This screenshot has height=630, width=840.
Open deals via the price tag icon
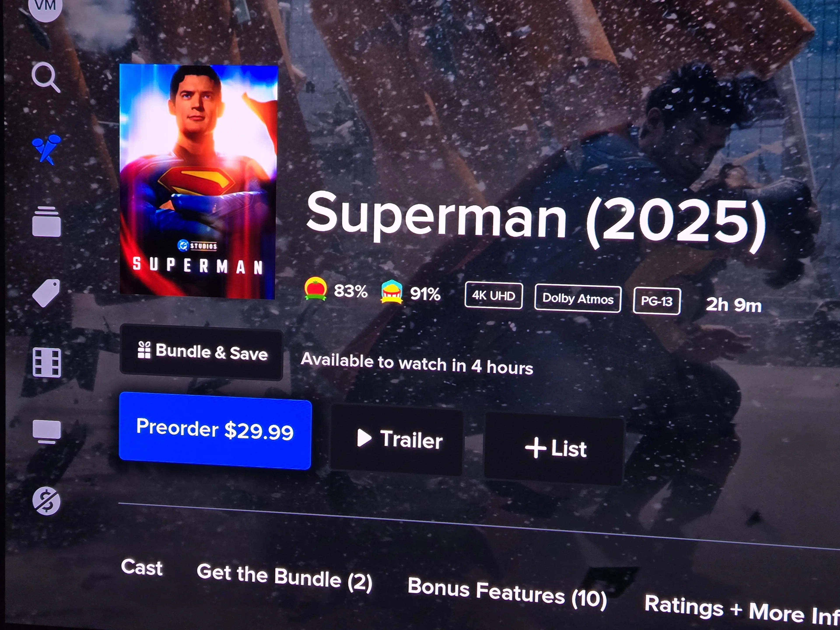pyautogui.click(x=46, y=293)
